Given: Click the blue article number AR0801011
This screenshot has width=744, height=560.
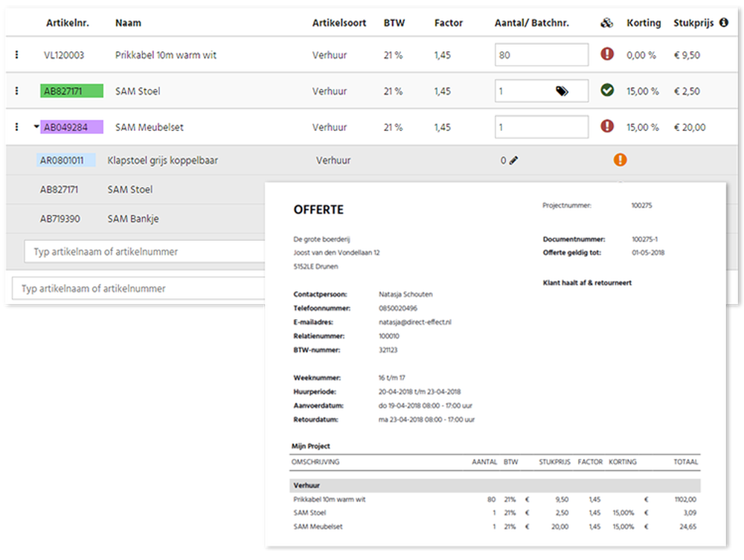Looking at the screenshot, I should pyautogui.click(x=66, y=161).
